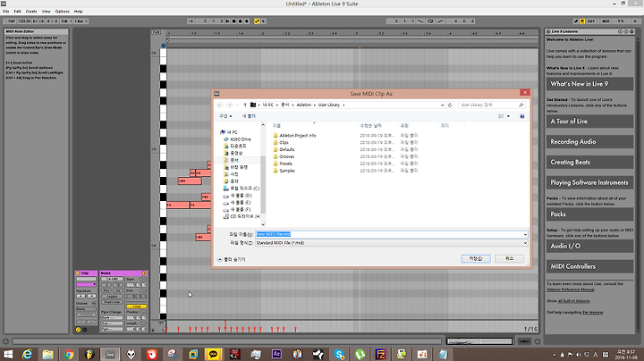Click the Play button in Ableton transport

pos(227,21)
